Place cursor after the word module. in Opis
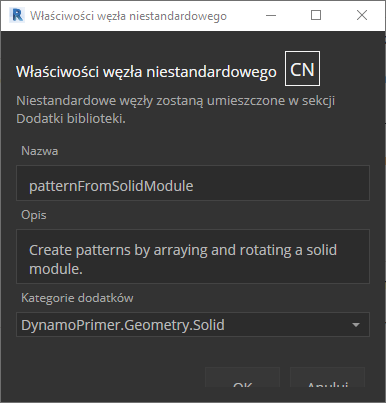This screenshot has height=403, width=386. click(x=84, y=269)
